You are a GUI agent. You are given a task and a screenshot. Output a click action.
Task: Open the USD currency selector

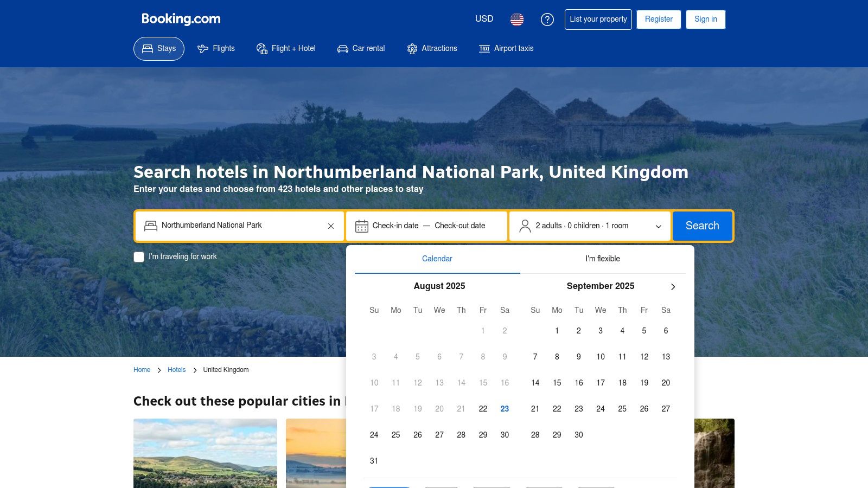[x=484, y=19]
